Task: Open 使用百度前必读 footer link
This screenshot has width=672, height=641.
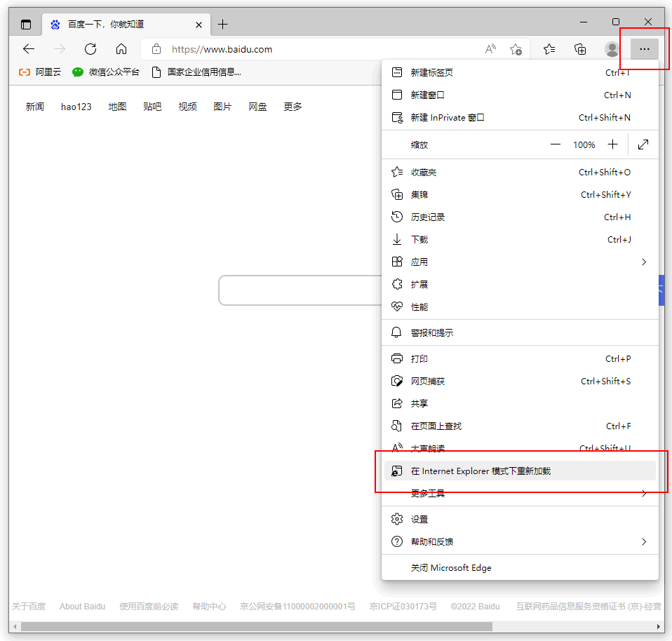Action: click(x=149, y=607)
